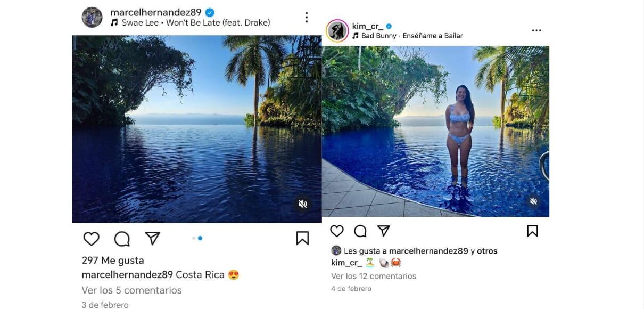Open options menu on marcelhernandez89's post
The width and height of the screenshot is (644, 309).
click(x=307, y=17)
